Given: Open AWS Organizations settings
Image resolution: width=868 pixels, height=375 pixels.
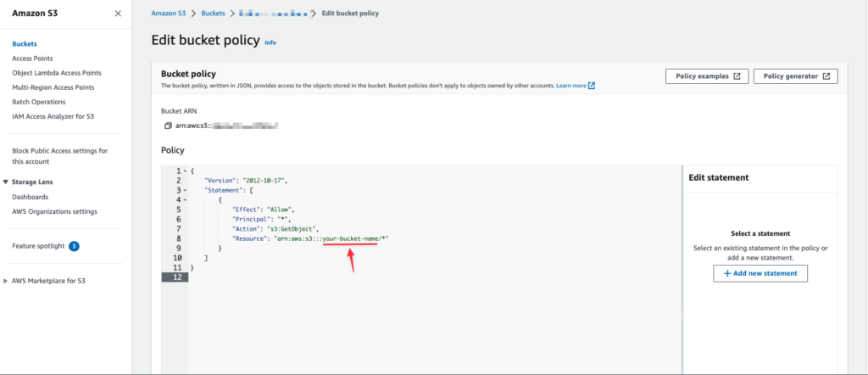Looking at the screenshot, I should click(x=54, y=211).
